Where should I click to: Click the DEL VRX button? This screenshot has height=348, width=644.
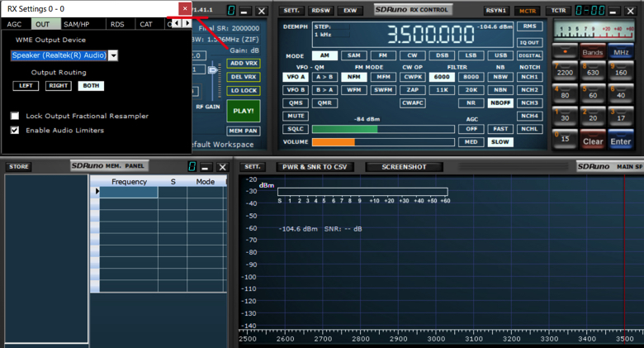tap(244, 77)
